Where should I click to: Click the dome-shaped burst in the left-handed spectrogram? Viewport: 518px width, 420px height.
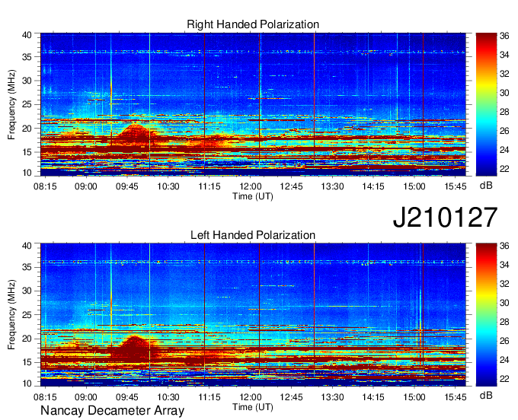point(135,348)
